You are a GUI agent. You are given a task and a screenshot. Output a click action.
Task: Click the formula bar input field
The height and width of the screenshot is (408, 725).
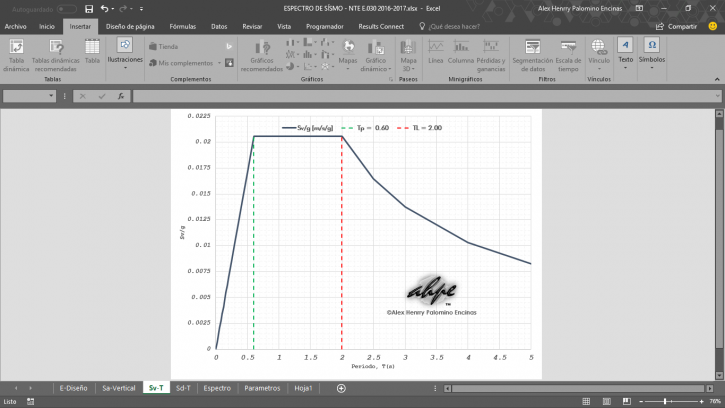(x=420, y=96)
